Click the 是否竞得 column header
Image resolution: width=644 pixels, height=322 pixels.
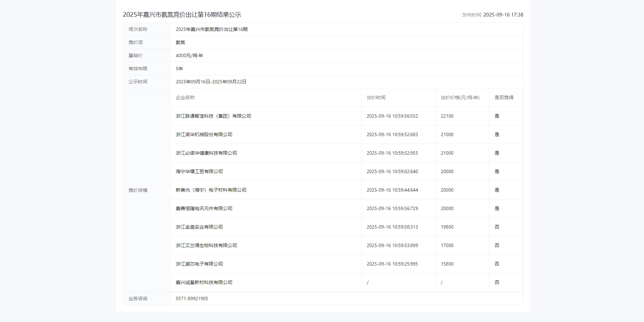tap(504, 97)
